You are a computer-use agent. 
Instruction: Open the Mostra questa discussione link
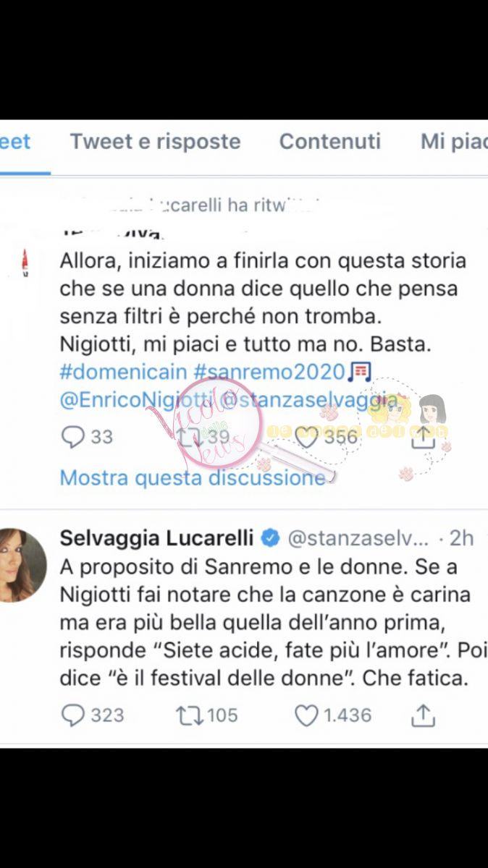pos(193,478)
